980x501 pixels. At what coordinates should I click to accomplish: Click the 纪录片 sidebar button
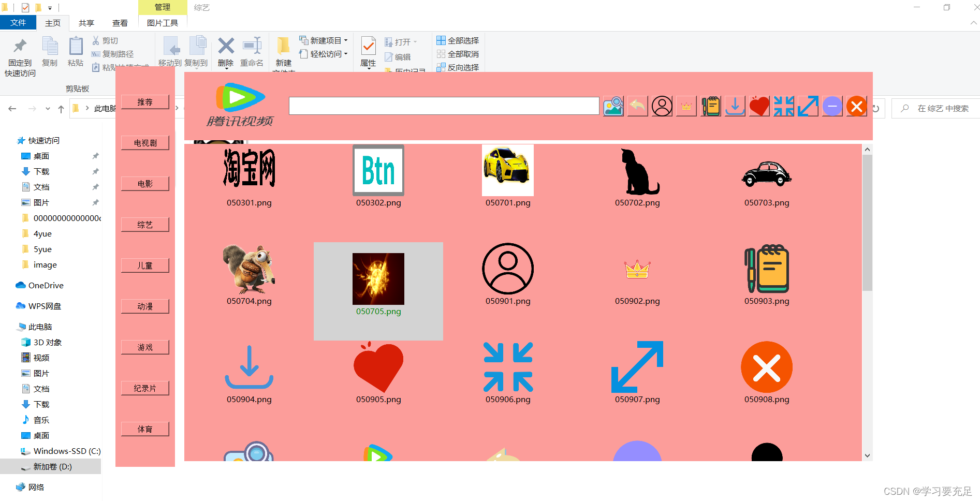coord(145,388)
